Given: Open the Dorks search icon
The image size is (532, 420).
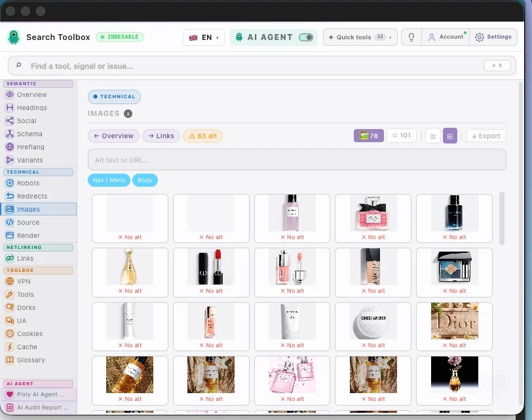Looking at the screenshot, I should pos(10,307).
